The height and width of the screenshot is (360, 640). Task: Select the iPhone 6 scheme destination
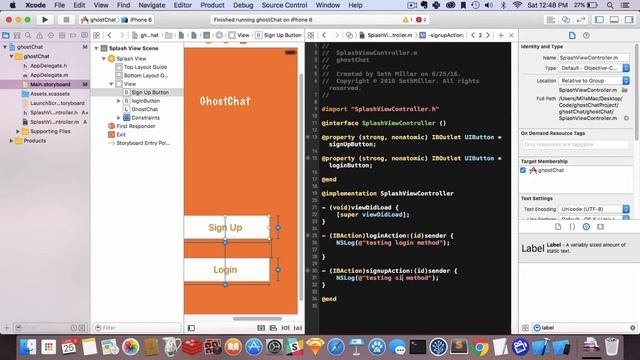point(137,20)
